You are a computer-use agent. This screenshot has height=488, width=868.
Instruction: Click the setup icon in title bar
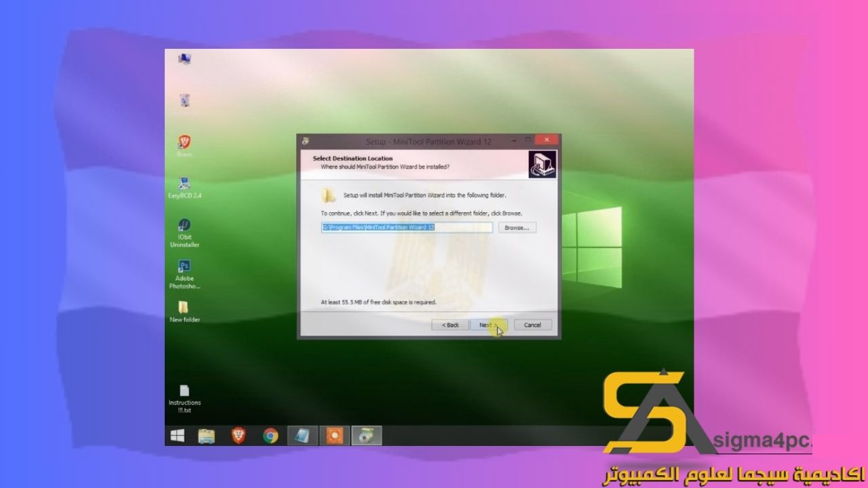coord(305,142)
